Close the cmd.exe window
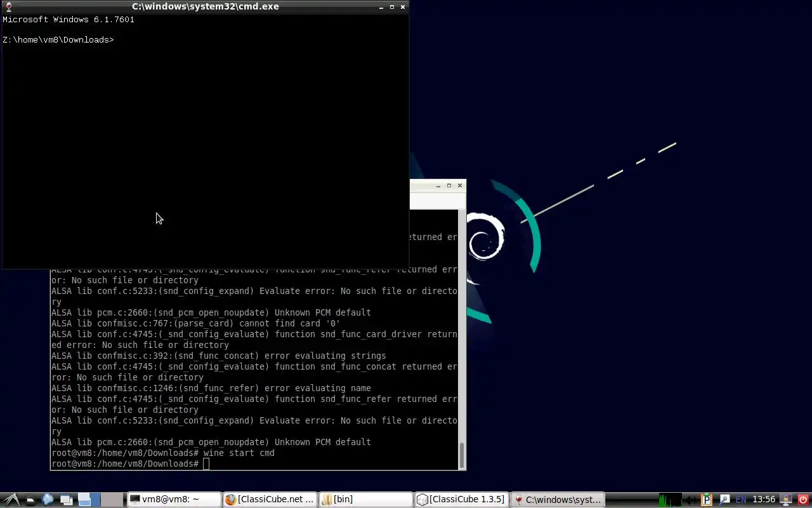Screen dimensions: 812x508 click(x=403, y=7)
